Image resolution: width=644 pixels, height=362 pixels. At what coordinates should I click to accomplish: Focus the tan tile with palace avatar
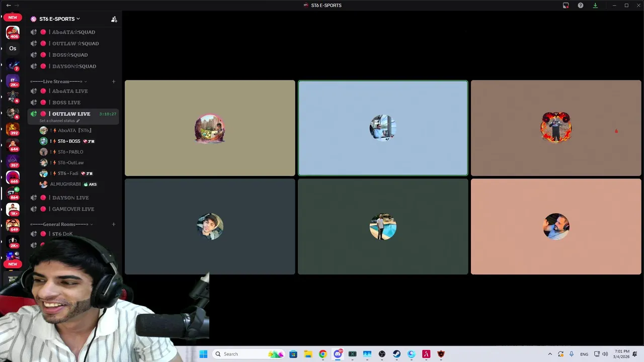(x=210, y=128)
